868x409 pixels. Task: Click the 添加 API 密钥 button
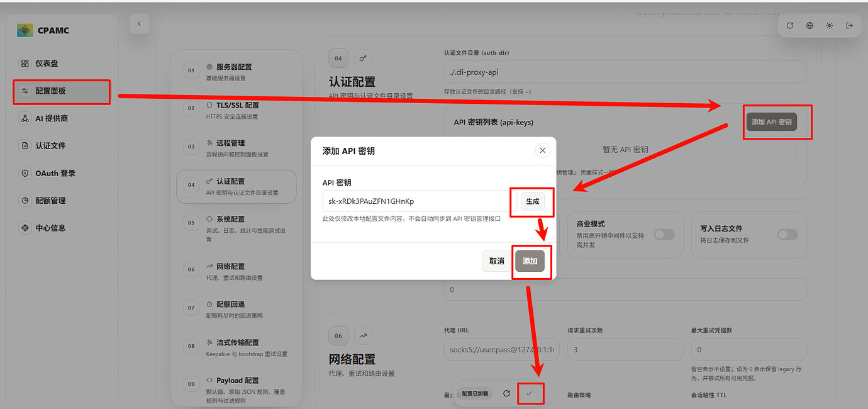coord(772,122)
